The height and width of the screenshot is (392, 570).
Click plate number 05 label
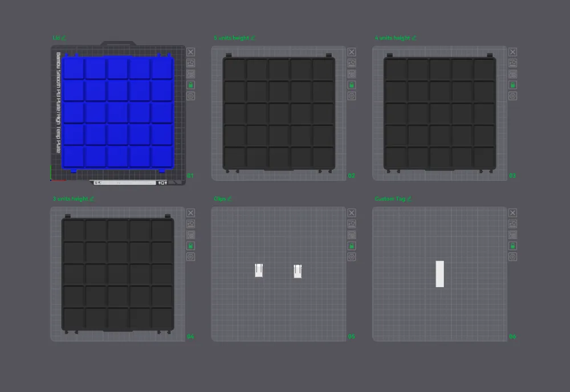click(351, 337)
